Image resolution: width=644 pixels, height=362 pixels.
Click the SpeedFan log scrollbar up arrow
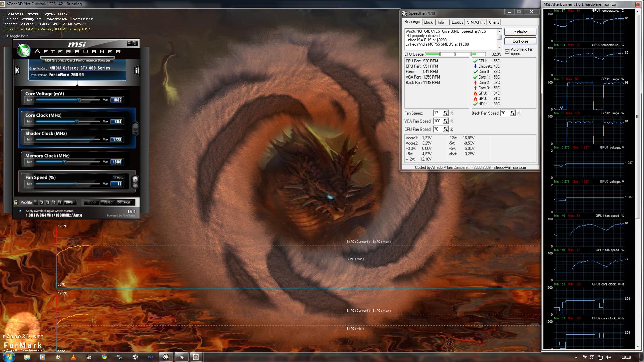(499, 31)
